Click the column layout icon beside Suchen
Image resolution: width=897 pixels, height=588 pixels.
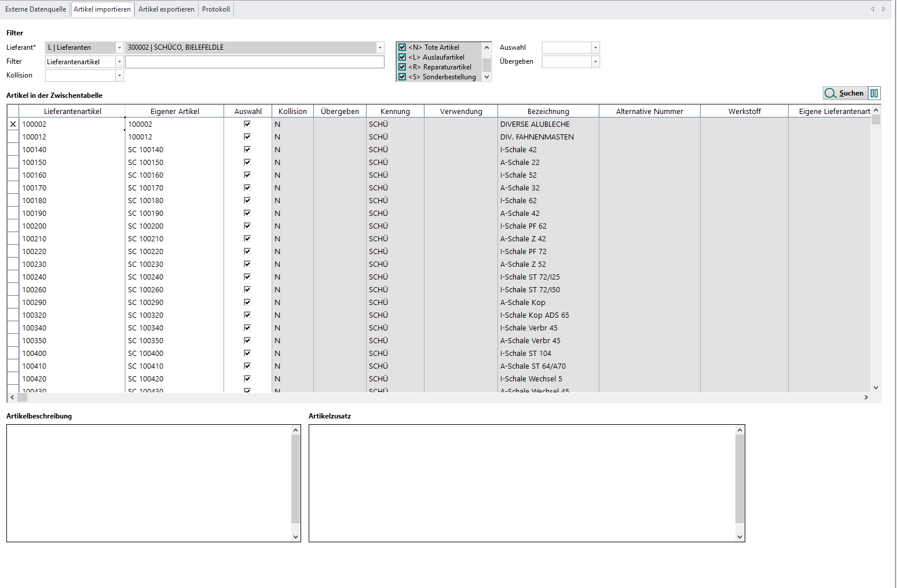point(874,93)
